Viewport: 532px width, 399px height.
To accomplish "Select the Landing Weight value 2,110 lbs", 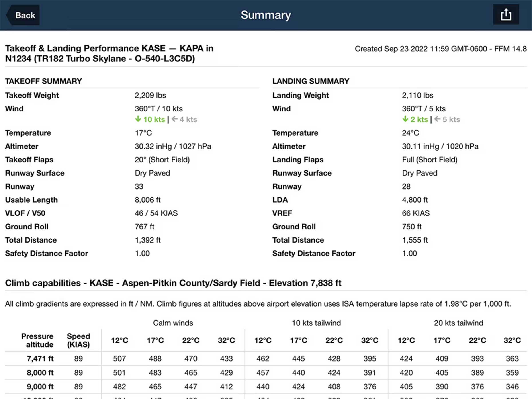I will (x=418, y=95).
